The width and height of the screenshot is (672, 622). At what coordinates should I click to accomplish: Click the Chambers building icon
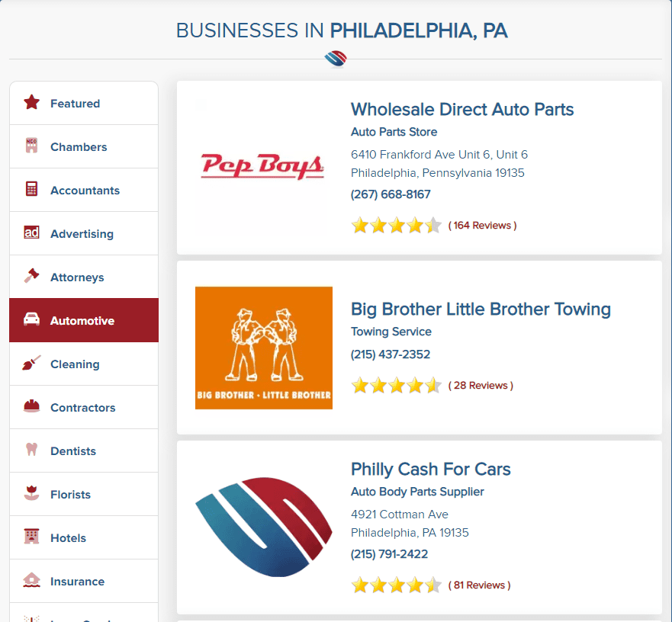tap(31, 146)
